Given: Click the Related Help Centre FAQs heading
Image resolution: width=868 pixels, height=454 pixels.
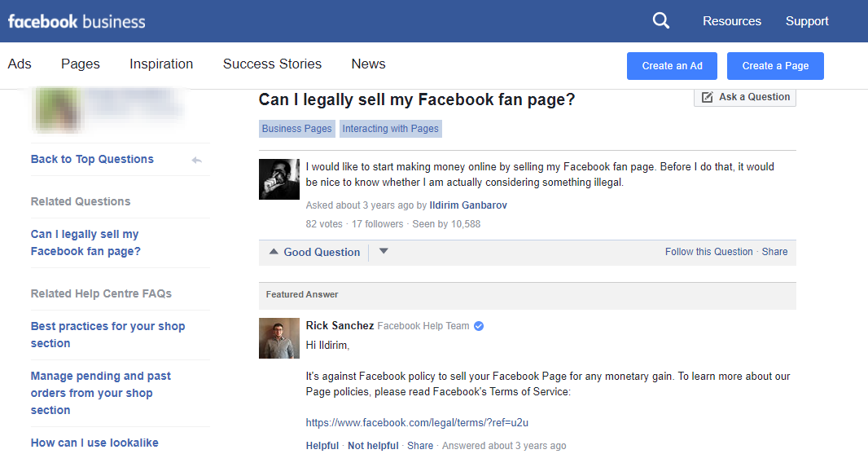Looking at the screenshot, I should click(x=101, y=293).
